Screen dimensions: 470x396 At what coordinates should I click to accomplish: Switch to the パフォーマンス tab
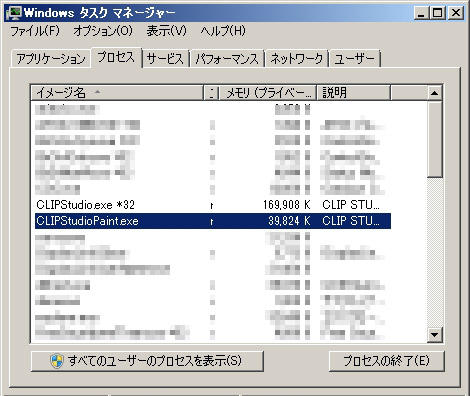pyautogui.click(x=227, y=59)
